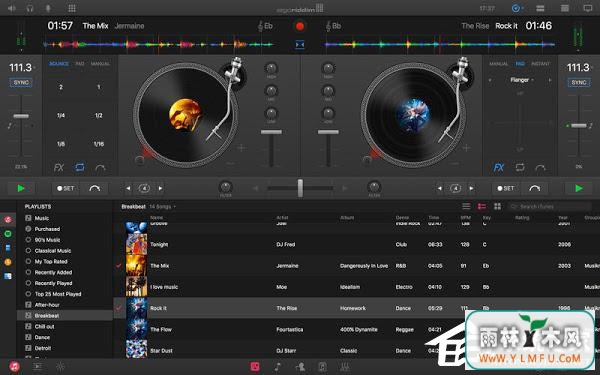Play the right deck
600x375 pixels.
(579, 188)
